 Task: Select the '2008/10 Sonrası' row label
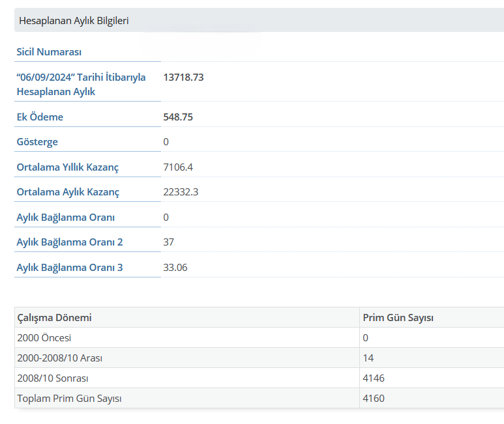pos(53,378)
